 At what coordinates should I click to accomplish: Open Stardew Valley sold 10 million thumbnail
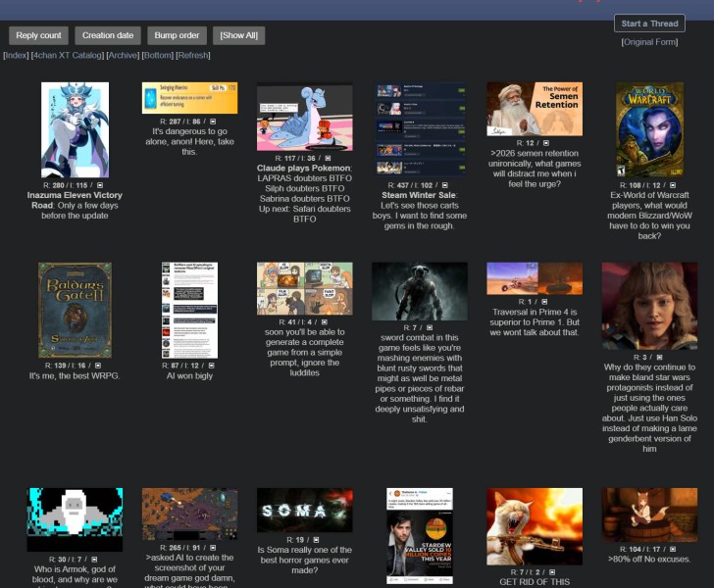[420, 536]
